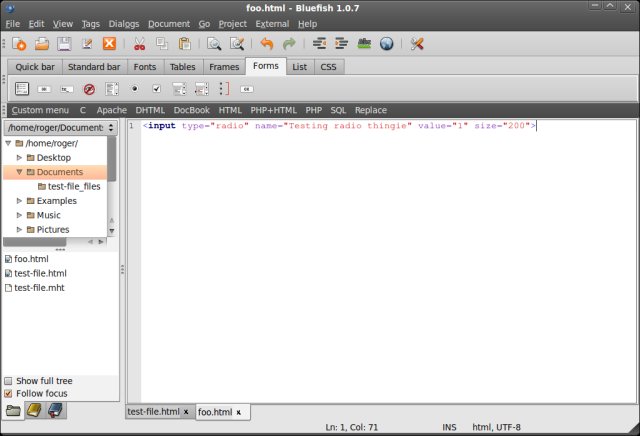Open the DocBook custom menu
Image resolution: width=640 pixels, height=436 pixels.
pyautogui.click(x=191, y=110)
